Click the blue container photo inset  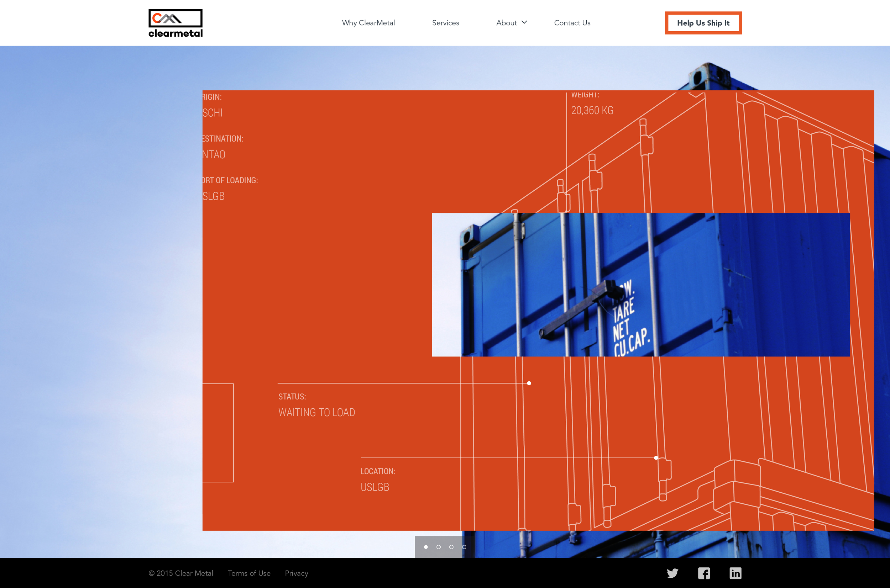coord(641,285)
